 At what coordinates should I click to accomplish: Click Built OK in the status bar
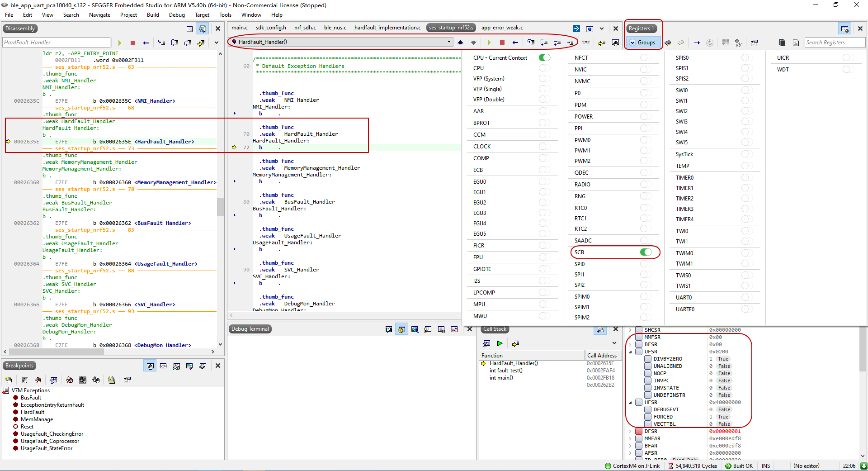click(x=743, y=466)
